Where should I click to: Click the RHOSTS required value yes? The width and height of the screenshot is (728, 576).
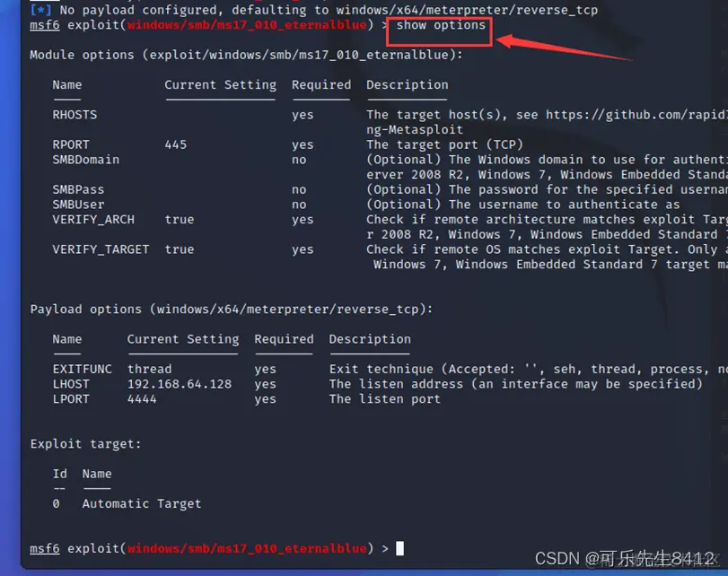[303, 115]
